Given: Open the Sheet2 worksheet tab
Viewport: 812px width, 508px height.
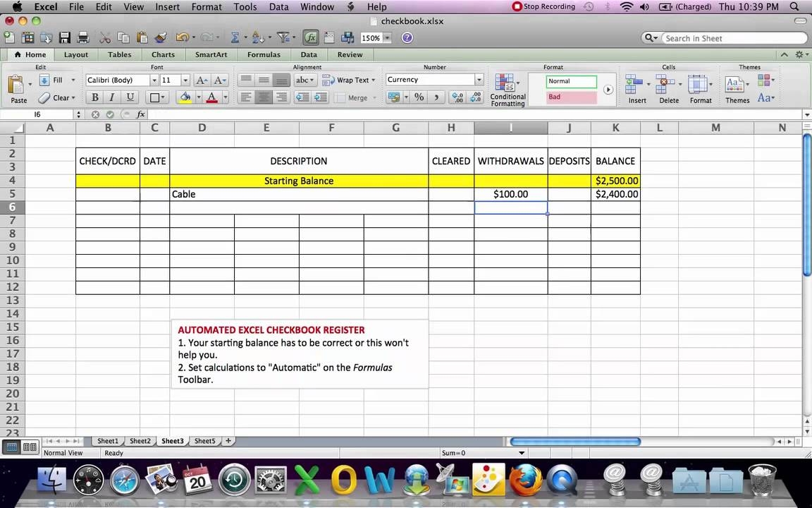Looking at the screenshot, I should (140, 440).
